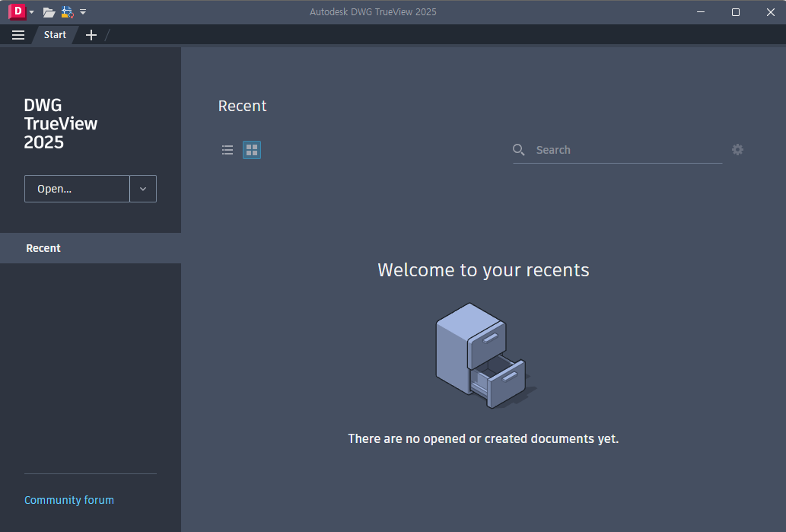This screenshot has width=786, height=532.
Task: Click the open folder icon in title bar
Action: pos(49,12)
